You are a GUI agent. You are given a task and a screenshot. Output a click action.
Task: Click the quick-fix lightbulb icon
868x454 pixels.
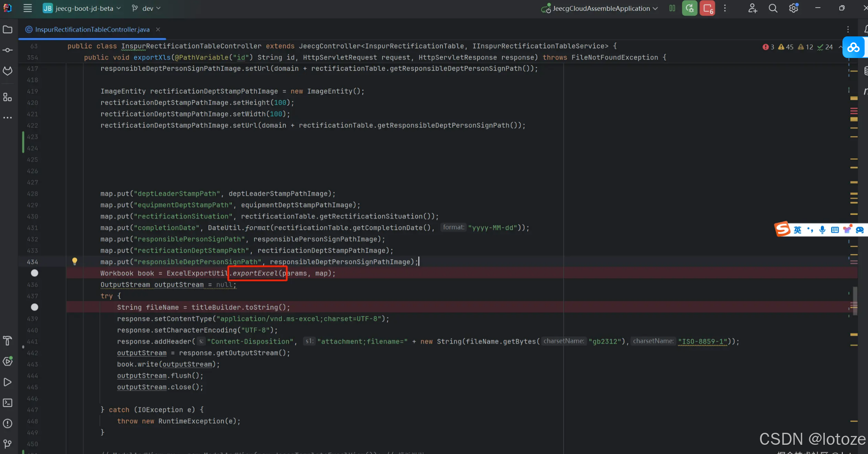[74, 261]
